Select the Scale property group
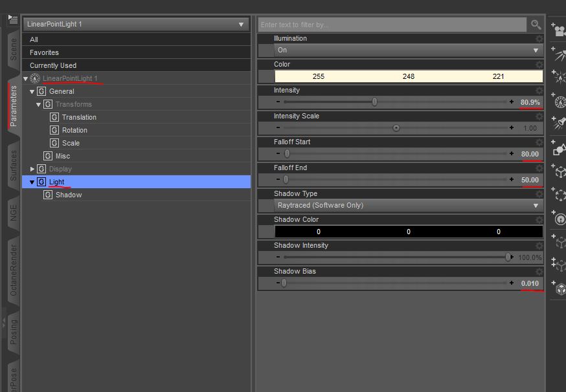 click(137, 143)
